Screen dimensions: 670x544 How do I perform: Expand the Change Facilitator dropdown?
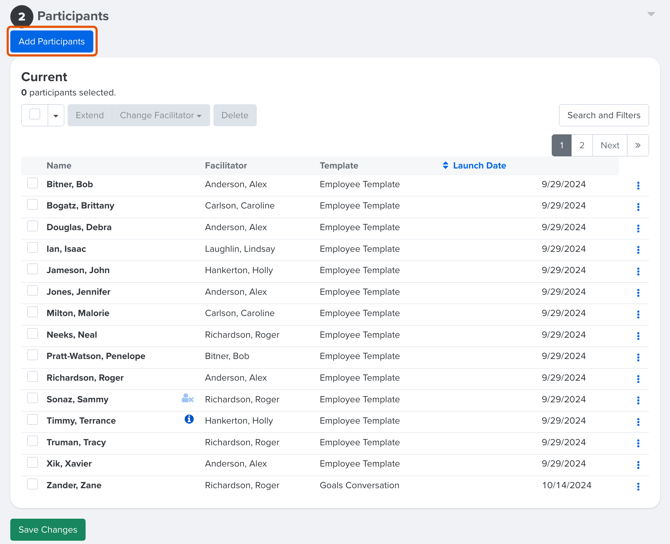click(160, 115)
